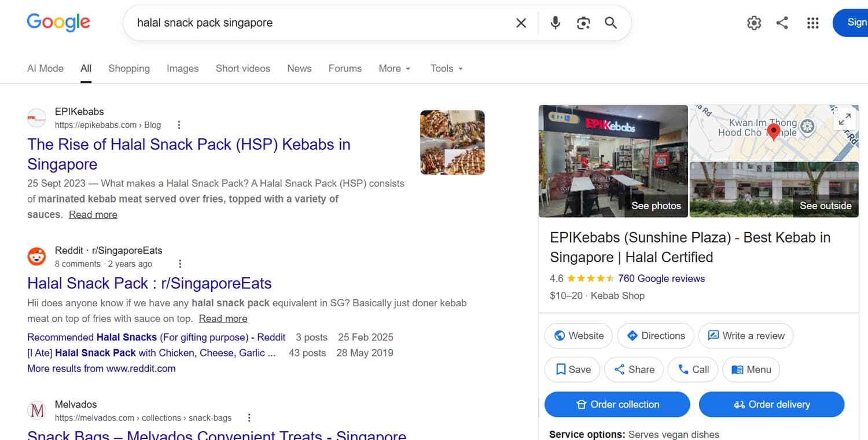This screenshot has height=440, width=868.
Task: Click the Sign in button
Action: tap(851, 23)
